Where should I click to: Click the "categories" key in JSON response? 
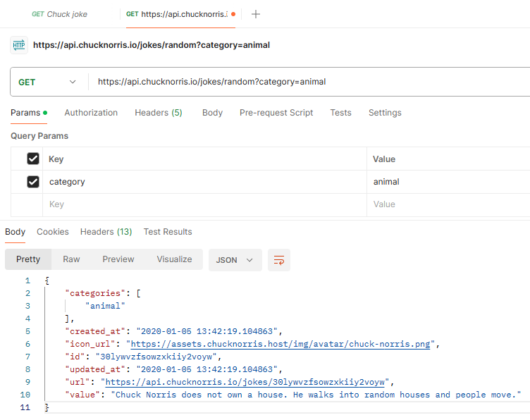(x=95, y=293)
